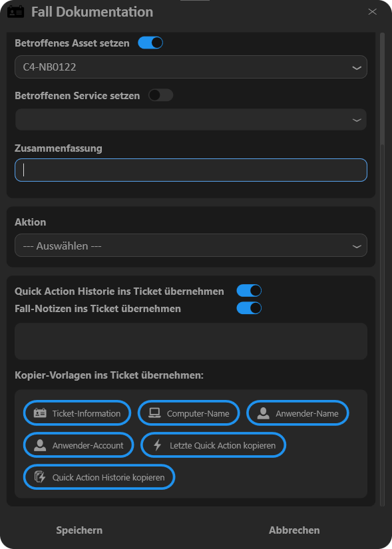Viewport: 392px width, 549px height.
Task: Click the Speichern button
Action: pos(79,530)
